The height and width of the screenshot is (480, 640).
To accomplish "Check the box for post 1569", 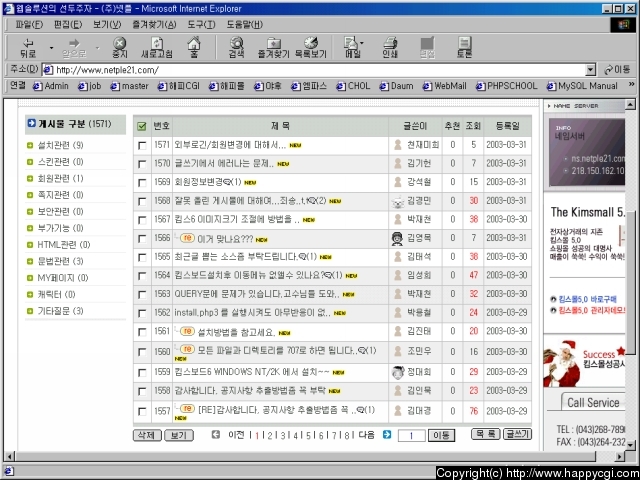I will click(142, 182).
